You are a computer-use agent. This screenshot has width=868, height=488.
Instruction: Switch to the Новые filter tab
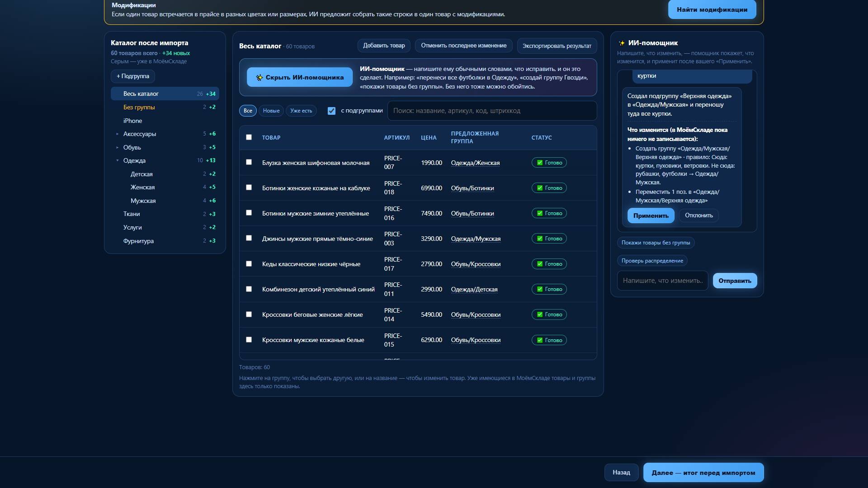point(271,111)
